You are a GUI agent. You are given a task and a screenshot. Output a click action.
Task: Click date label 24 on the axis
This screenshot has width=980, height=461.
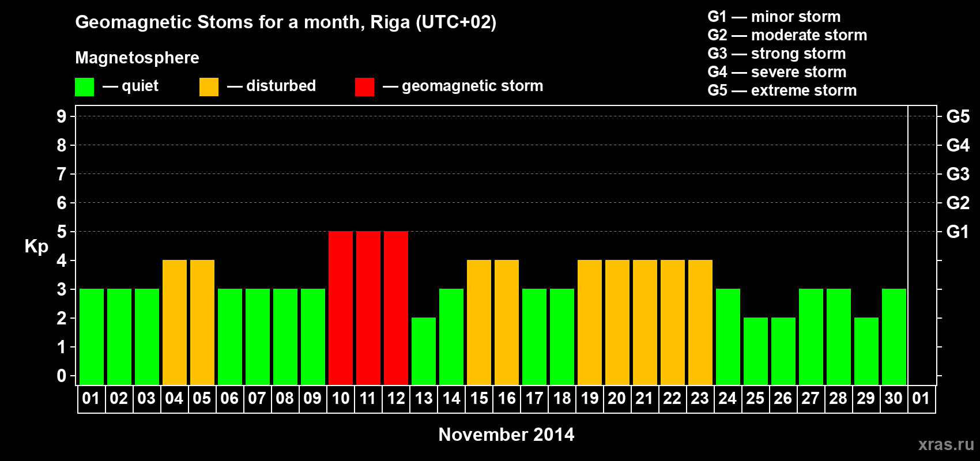pos(728,399)
